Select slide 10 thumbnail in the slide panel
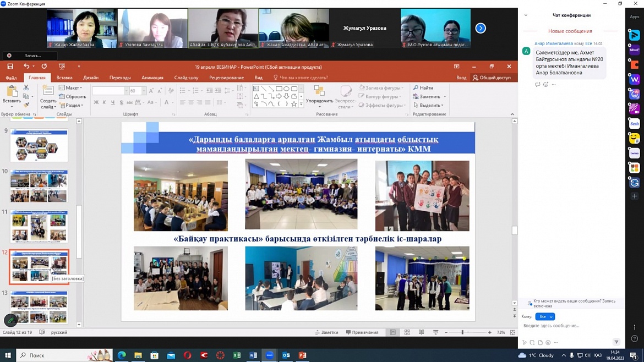 [39, 187]
